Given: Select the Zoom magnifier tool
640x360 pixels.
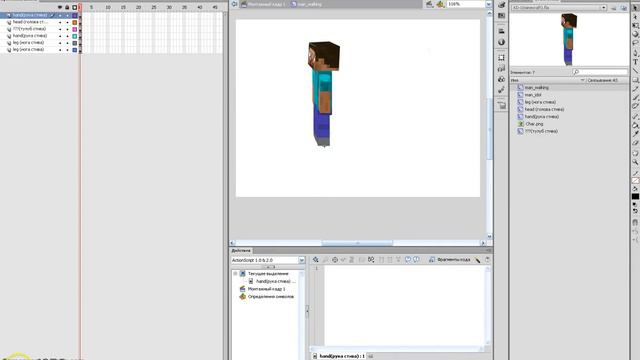Looking at the screenshot, I should [x=636, y=162].
